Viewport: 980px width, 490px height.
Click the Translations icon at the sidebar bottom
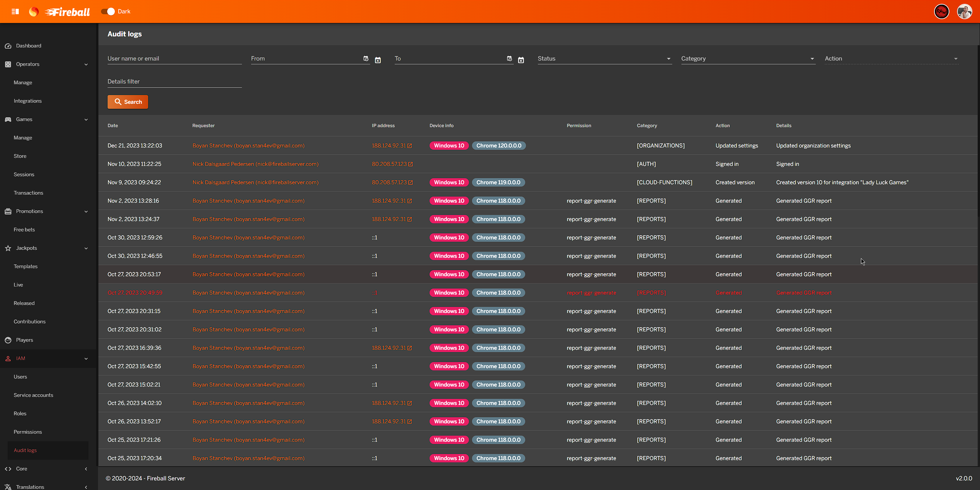(x=8, y=487)
